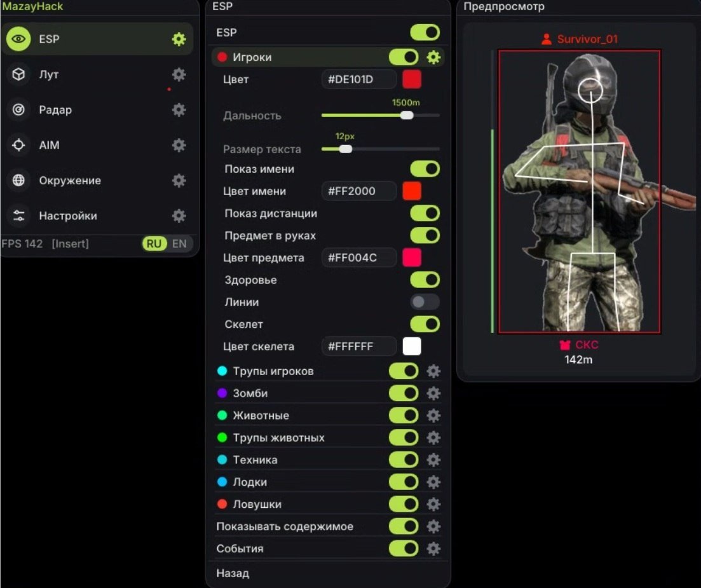Open Ловушки settings gear
The height and width of the screenshot is (588, 701).
[x=433, y=504]
